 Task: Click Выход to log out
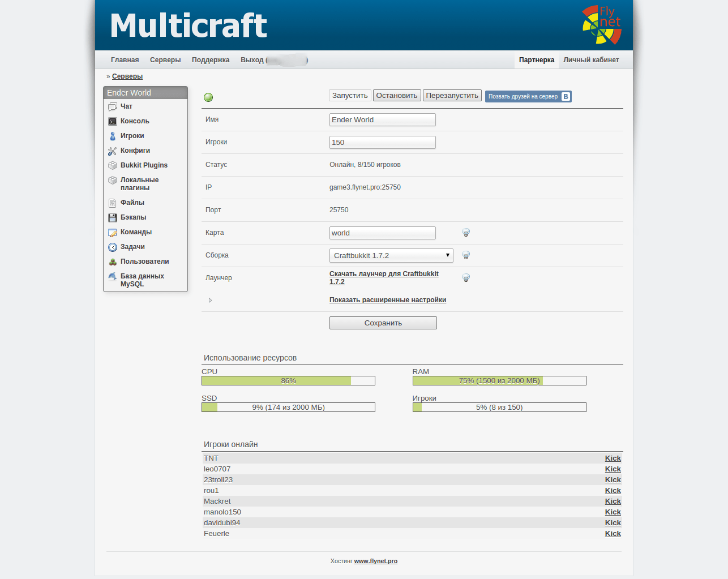point(252,60)
